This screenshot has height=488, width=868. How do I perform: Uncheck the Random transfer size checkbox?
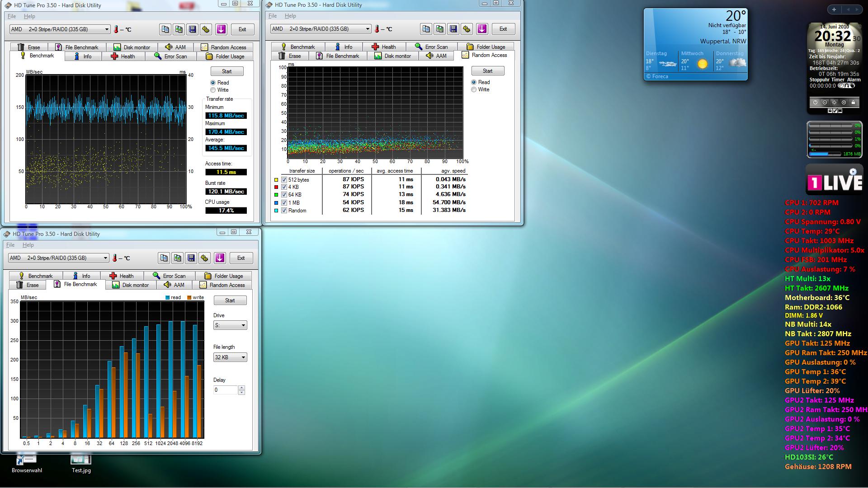click(284, 211)
